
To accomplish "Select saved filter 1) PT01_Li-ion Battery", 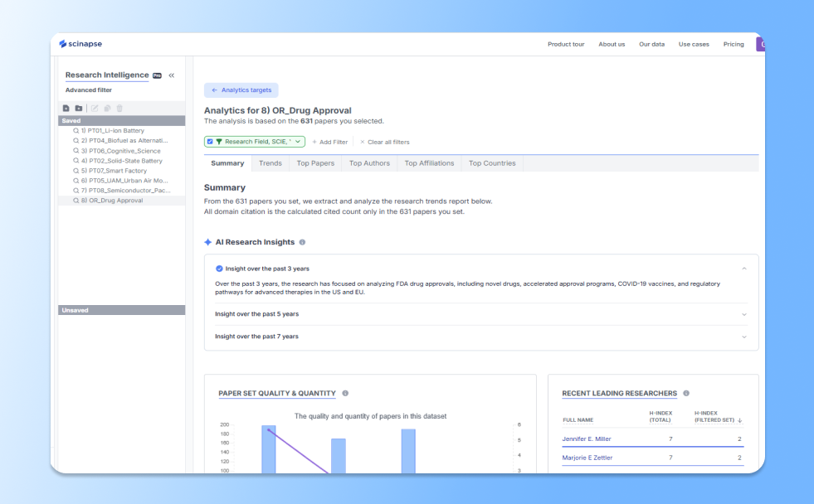I will coord(121,131).
